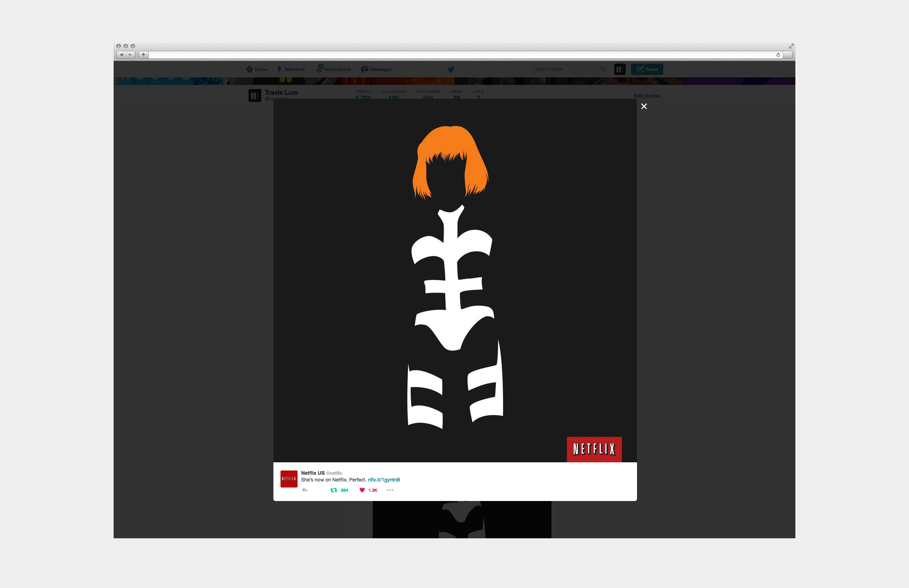Open the Moments tab
The width and height of the screenshot is (909, 588).
point(291,69)
